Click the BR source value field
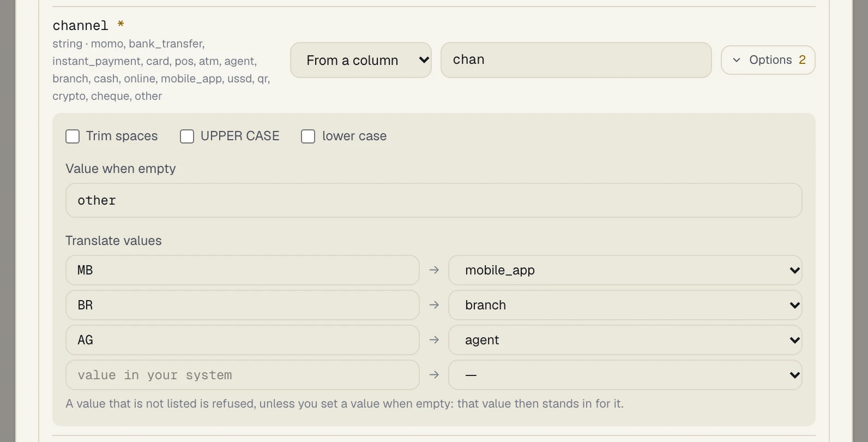Image resolution: width=868 pixels, height=442 pixels. point(243,305)
